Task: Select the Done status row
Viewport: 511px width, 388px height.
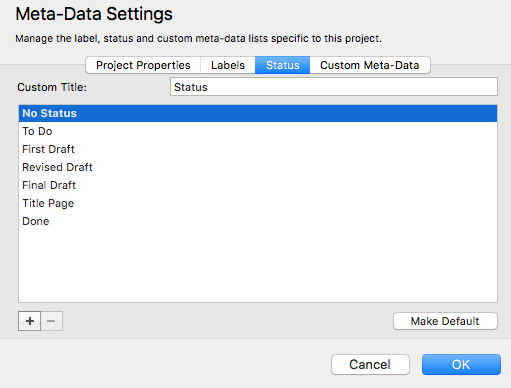Action: click(258, 221)
